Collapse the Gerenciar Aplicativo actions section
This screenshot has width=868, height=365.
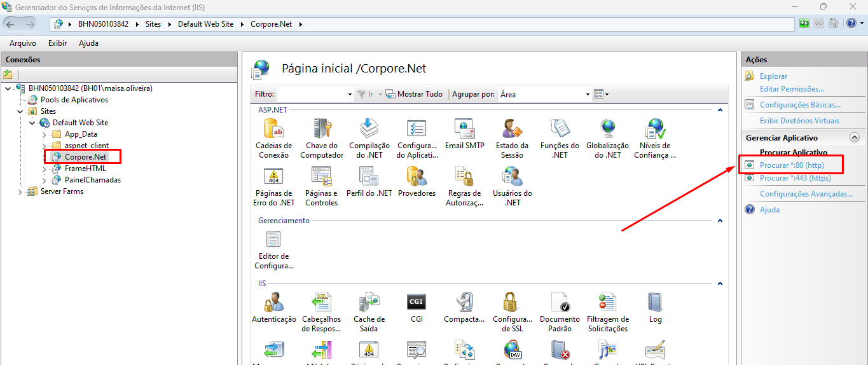click(854, 137)
